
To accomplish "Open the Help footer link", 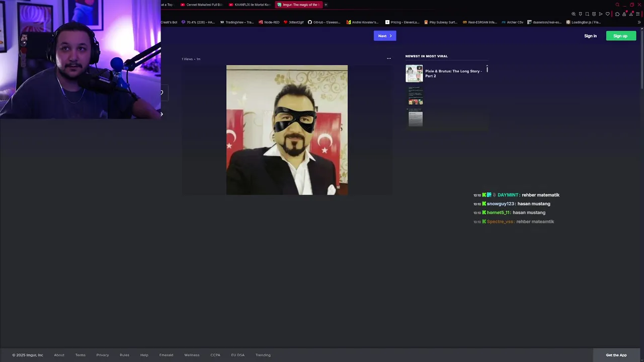I will (x=144, y=355).
